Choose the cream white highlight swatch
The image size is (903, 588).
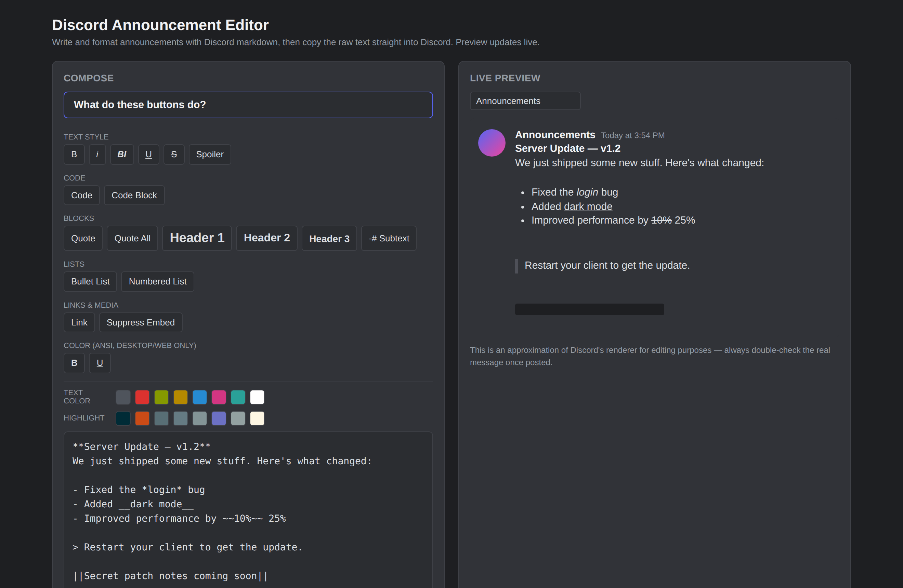coord(257,418)
